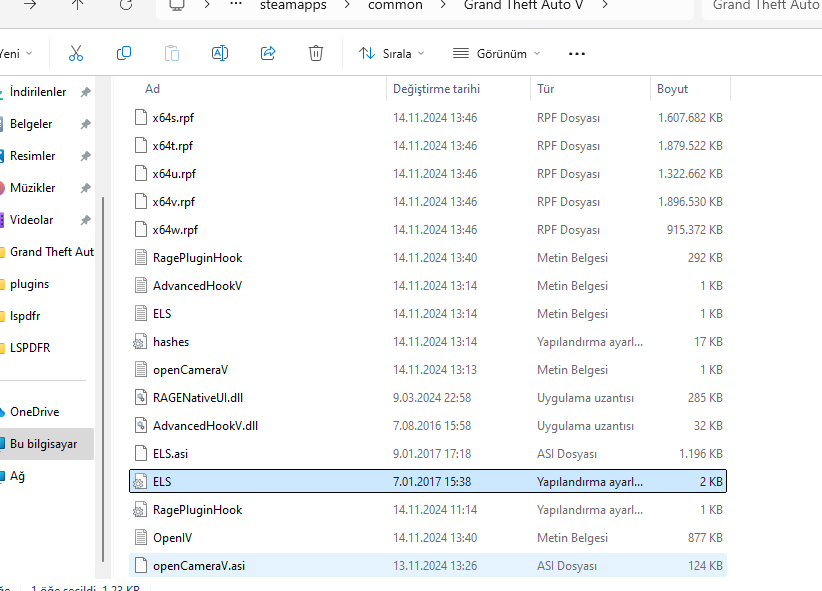Click the Paste icon in the toolbar
The height and width of the screenshot is (591, 822).
pyautogui.click(x=172, y=53)
